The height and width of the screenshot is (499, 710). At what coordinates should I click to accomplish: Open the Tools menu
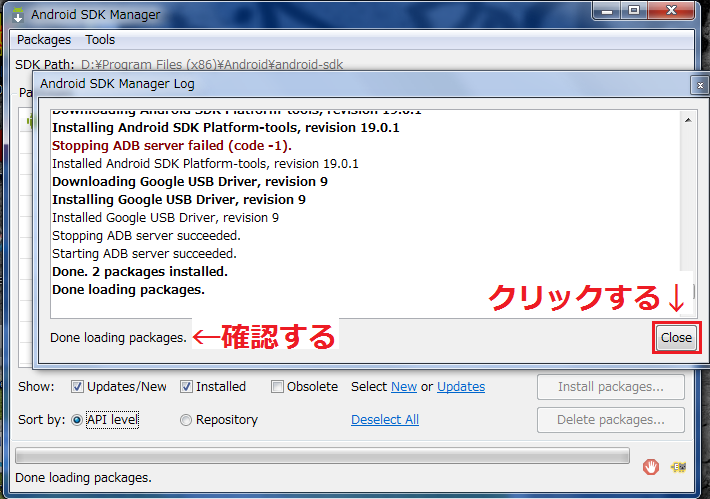(100, 40)
